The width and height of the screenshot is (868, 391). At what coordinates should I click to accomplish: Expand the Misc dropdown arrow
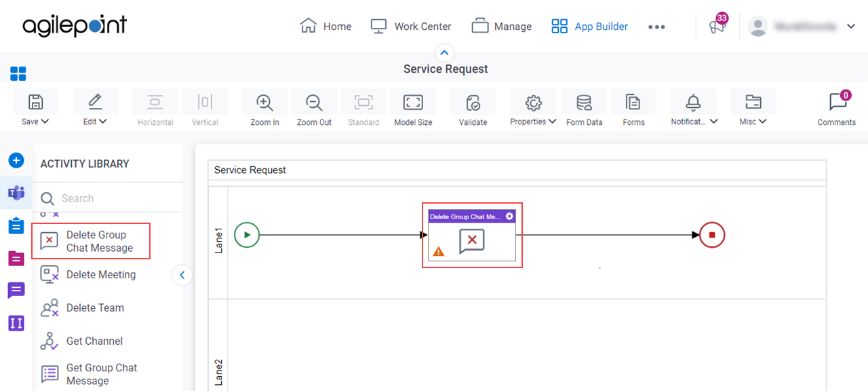763,122
